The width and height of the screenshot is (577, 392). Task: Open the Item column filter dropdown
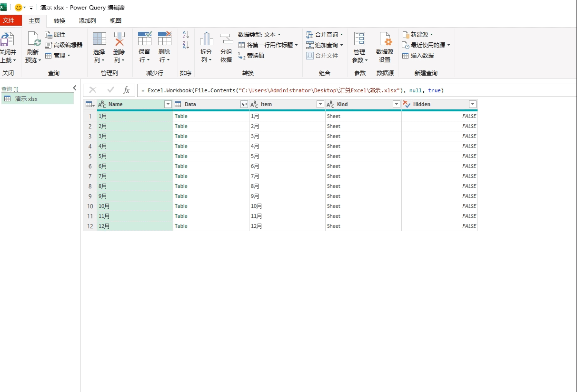[x=320, y=104]
